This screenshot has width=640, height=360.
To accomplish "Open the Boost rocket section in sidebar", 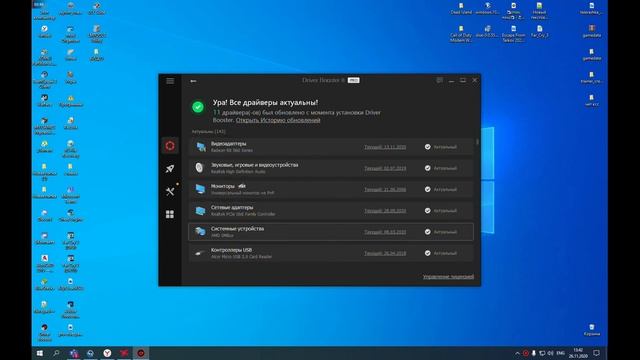I will click(170, 169).
